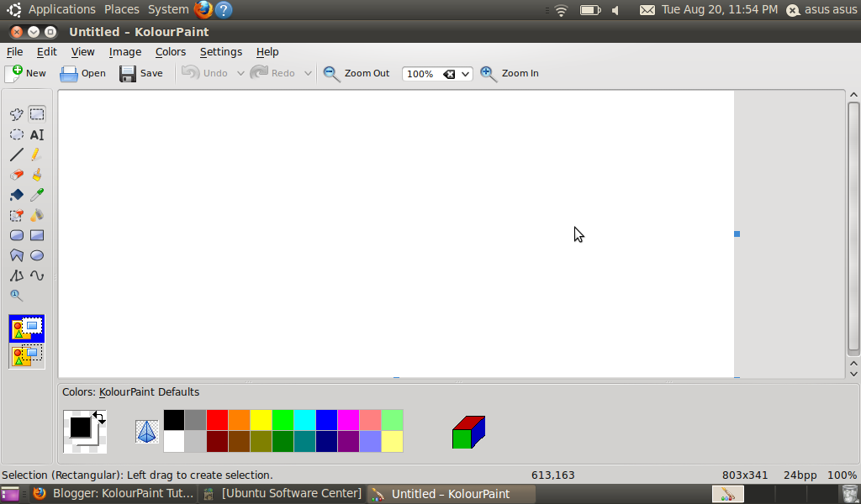Select the Eraser tool
This screenshot has width=861, height=504.
click(x=15, y=175)
